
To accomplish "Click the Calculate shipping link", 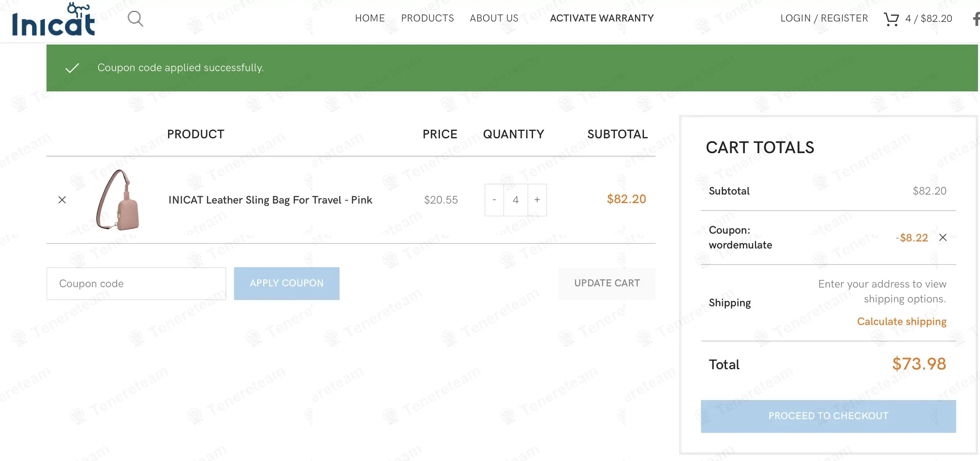I will 902,322.
